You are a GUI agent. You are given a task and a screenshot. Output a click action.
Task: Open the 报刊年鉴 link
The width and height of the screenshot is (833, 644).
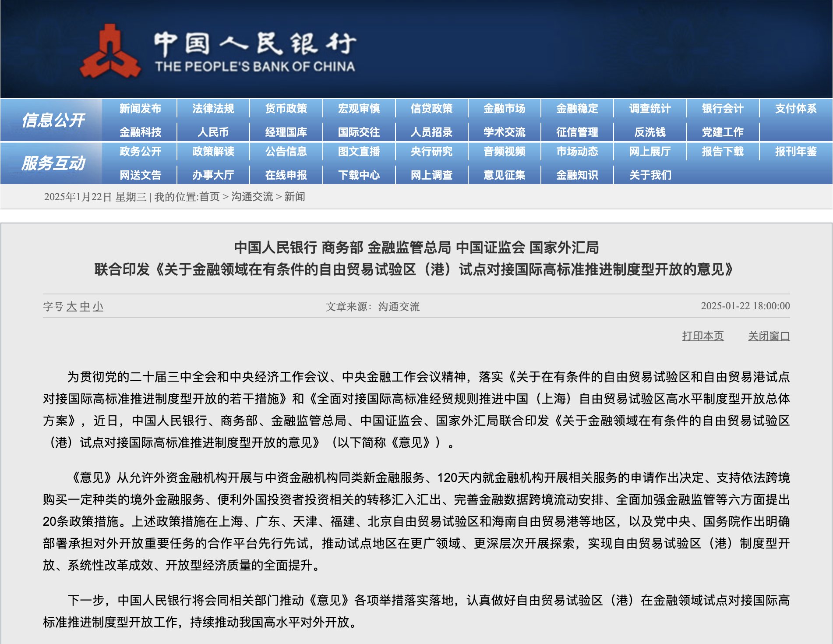coord(795,152)
